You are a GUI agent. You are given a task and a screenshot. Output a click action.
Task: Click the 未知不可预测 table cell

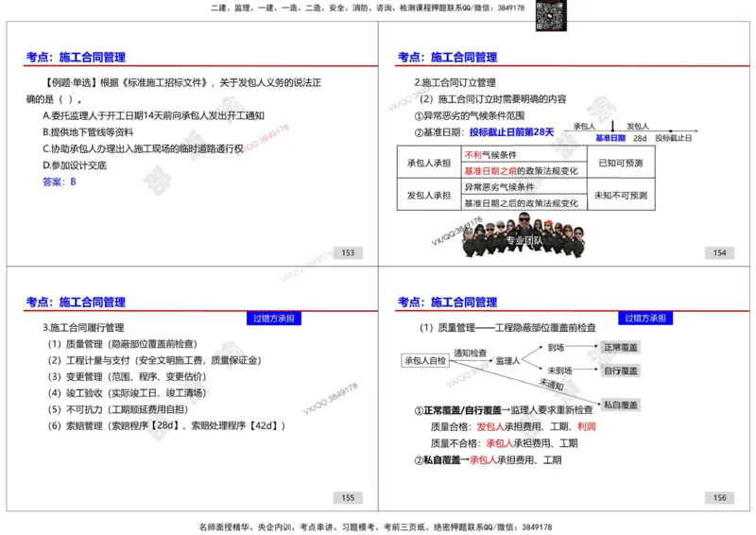coord(621,195)
